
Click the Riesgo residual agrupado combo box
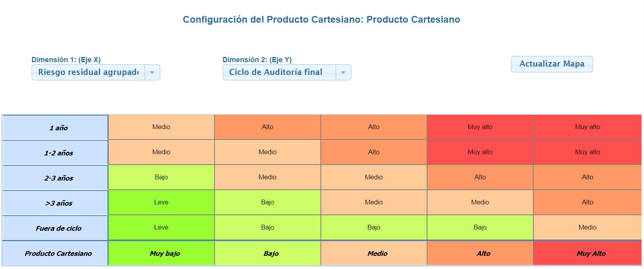pos(88,73)
